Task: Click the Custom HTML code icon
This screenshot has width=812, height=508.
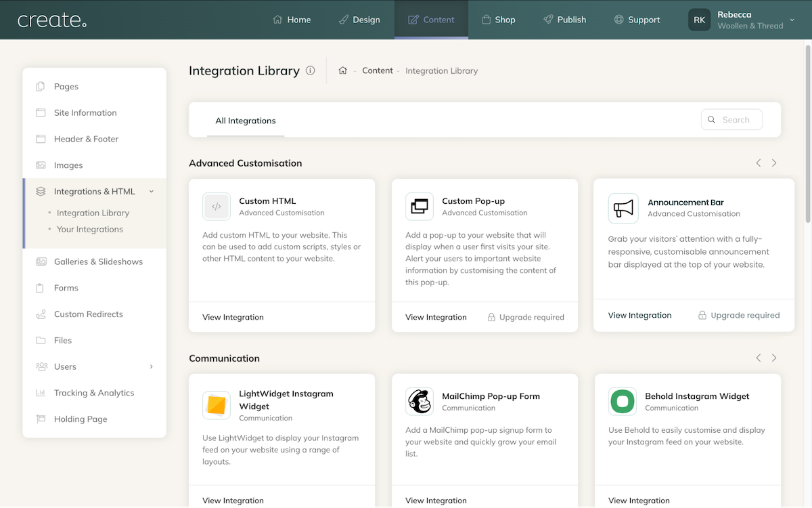Action: (217, 207)
